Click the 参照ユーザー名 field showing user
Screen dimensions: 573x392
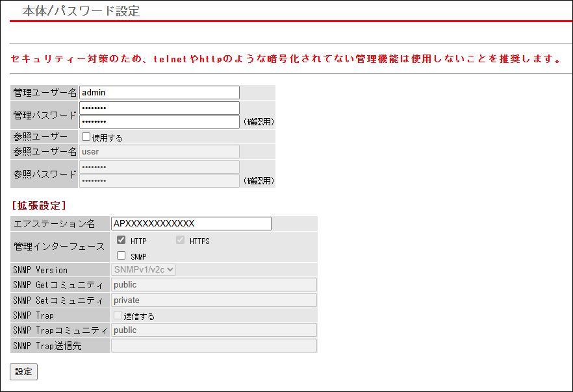[159, 151]
